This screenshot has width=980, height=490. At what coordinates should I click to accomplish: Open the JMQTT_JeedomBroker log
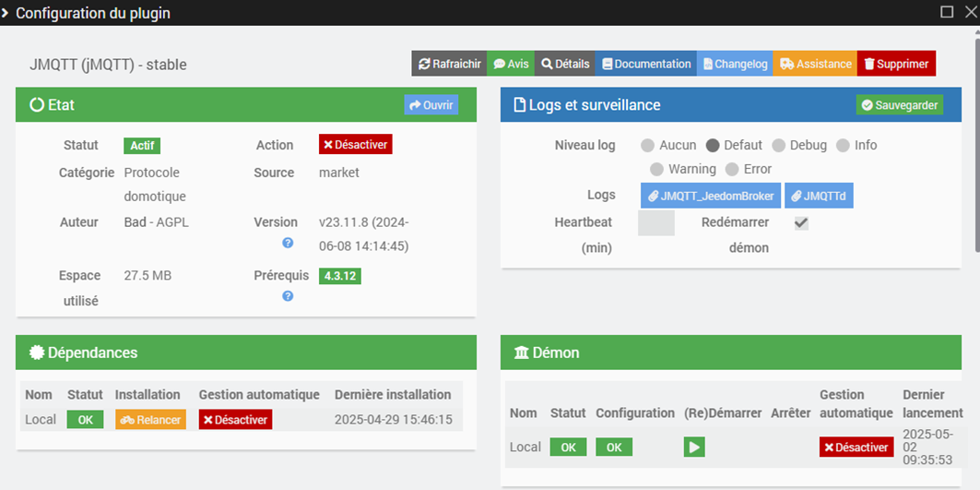[711, 196]
